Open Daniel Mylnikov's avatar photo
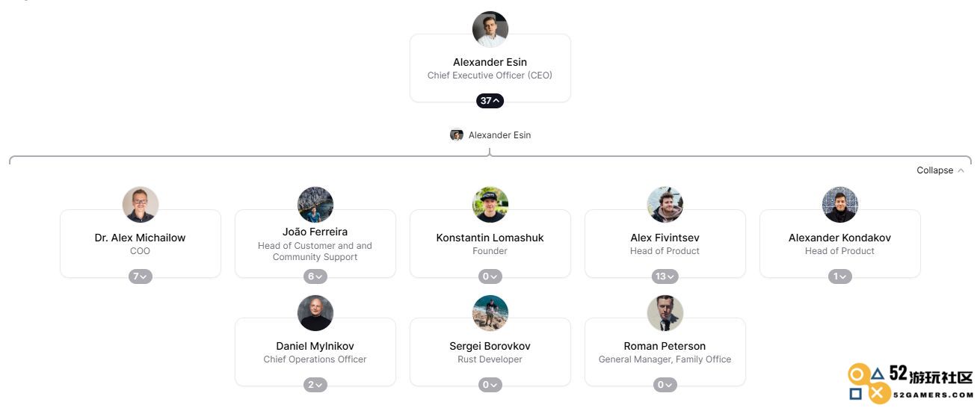The height and width of the screenshot is (408, 980). [x=315, y=313]
